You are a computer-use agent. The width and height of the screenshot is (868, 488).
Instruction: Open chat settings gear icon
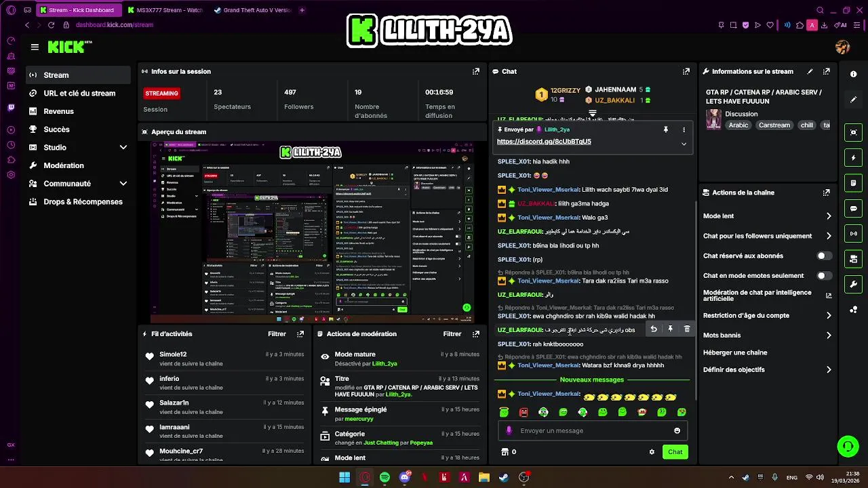pyautogui.click(x=652, y=452)
